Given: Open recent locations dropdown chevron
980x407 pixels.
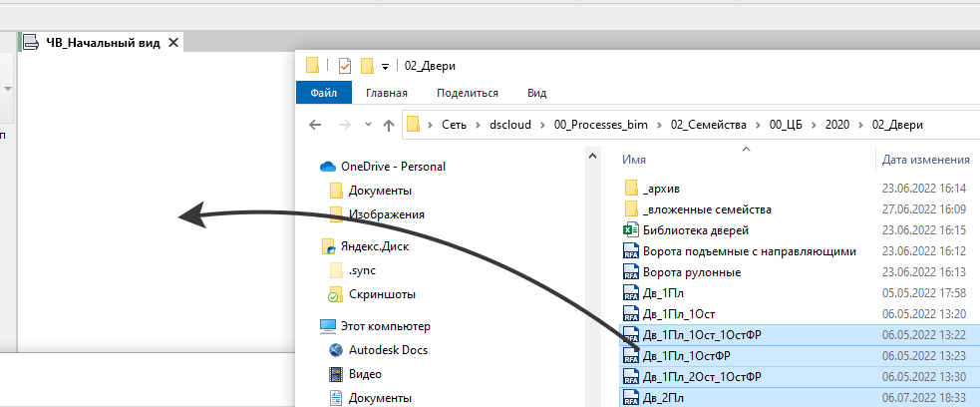Looking at the screenshot, I should pos(368,125).
